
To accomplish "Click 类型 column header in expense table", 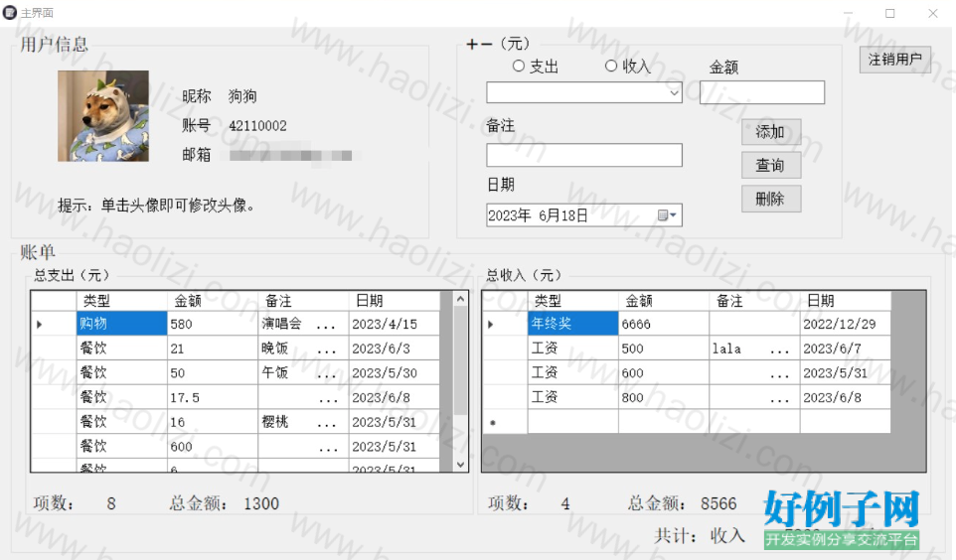I will 121,301.
